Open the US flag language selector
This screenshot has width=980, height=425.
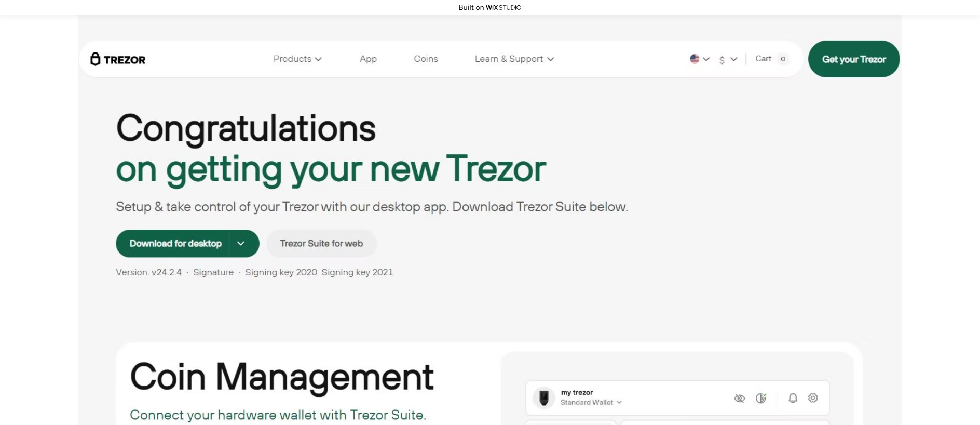click(x=699, y=59)
